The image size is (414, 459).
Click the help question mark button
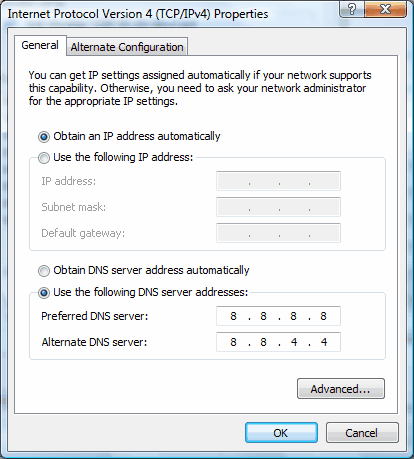[352, 9]
